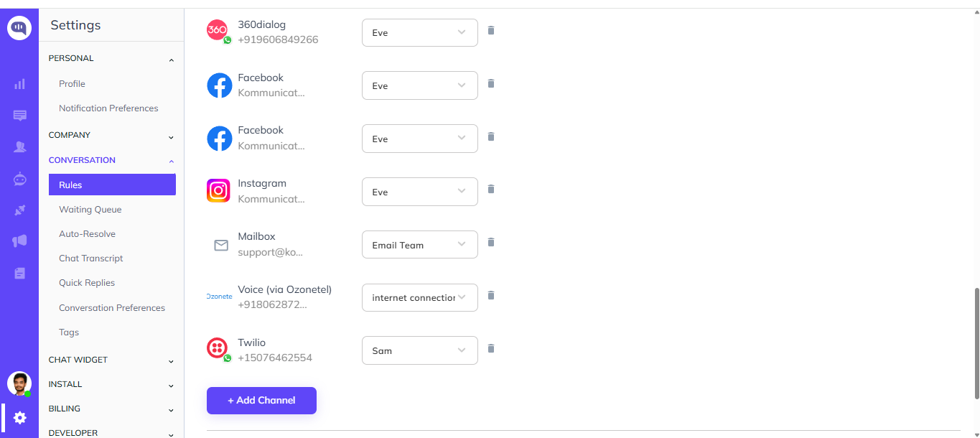
Task: Open Waiting Queue settings
Action: click(90, 210)
